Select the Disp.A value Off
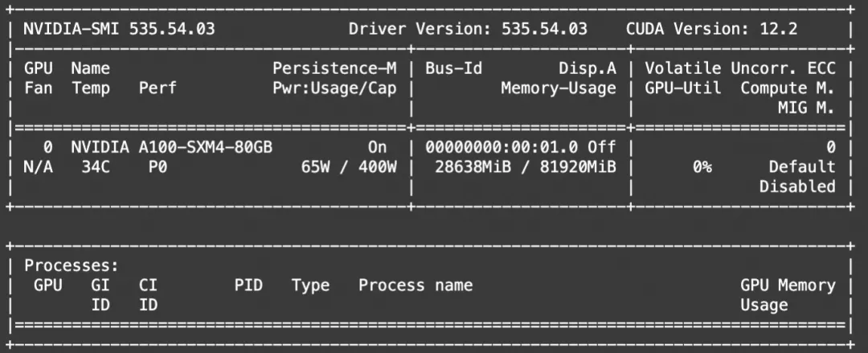Image resolution: width=868 pixels, height=353 pixels. (x=602, y=147)
